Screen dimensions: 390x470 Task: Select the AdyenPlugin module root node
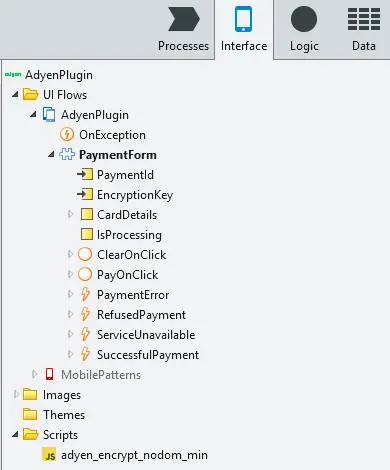(x=49, y=75)
